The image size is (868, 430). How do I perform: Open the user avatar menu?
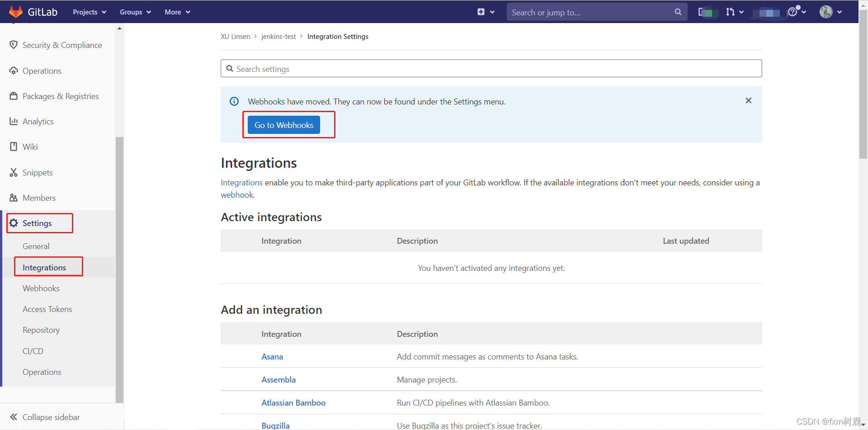coord(830,12)
